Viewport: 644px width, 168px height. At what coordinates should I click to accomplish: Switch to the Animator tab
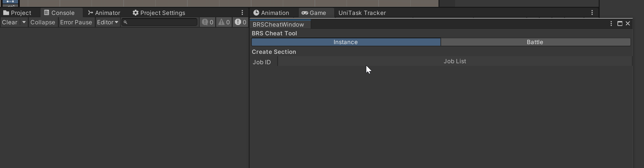click(104, 13)
